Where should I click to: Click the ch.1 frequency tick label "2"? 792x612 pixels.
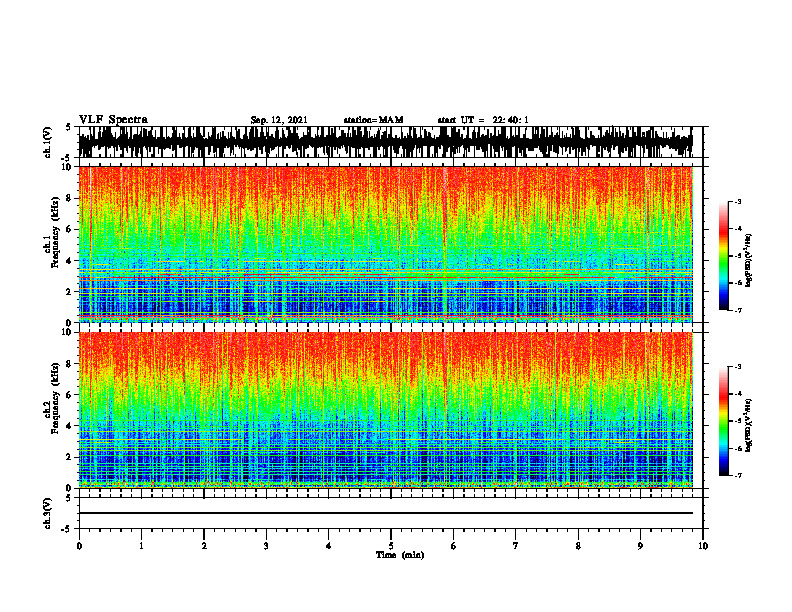pyautogui.click(x=71, y=291)
